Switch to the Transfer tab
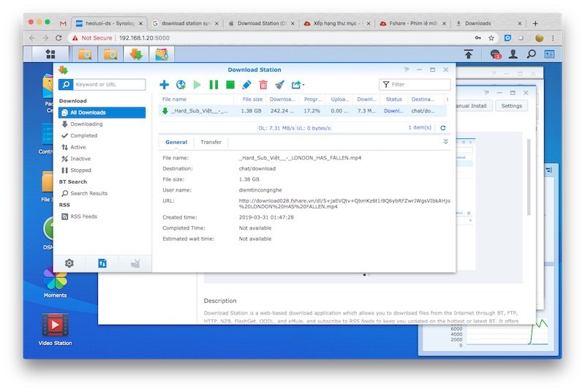The width and height of the screenshot is (585, 392). tap(211, 142)
